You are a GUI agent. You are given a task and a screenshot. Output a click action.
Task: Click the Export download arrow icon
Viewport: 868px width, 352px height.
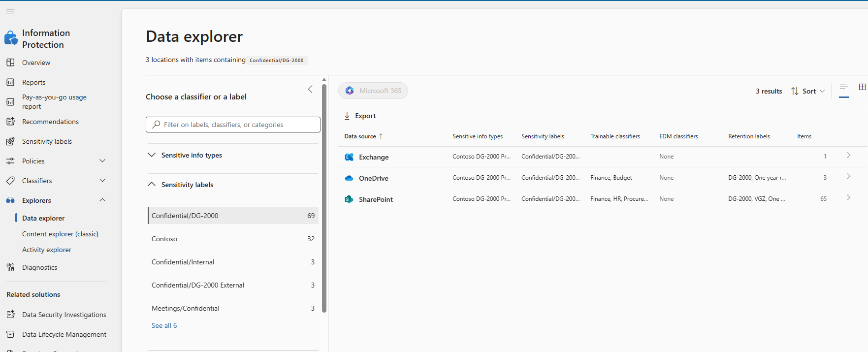[347, 116]
